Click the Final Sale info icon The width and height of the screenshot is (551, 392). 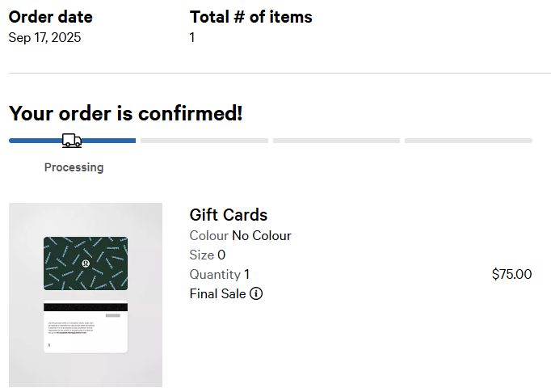point(256,293)
